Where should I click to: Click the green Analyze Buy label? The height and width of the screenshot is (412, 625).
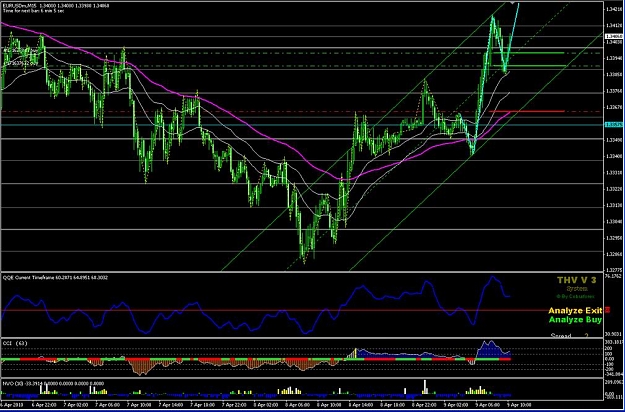(x=575, y=320)
